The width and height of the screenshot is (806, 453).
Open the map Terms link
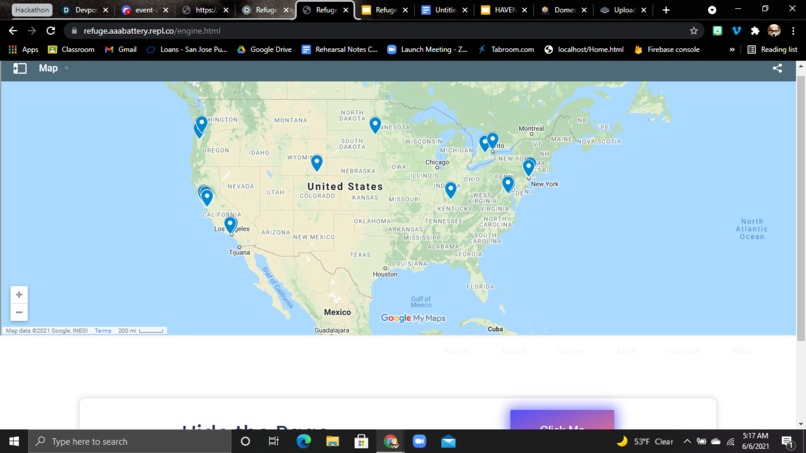103,331
